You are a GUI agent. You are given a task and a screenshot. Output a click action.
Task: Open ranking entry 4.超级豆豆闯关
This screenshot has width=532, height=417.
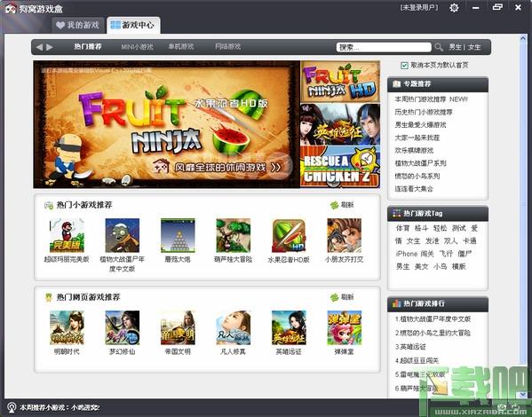pos(417,361)
